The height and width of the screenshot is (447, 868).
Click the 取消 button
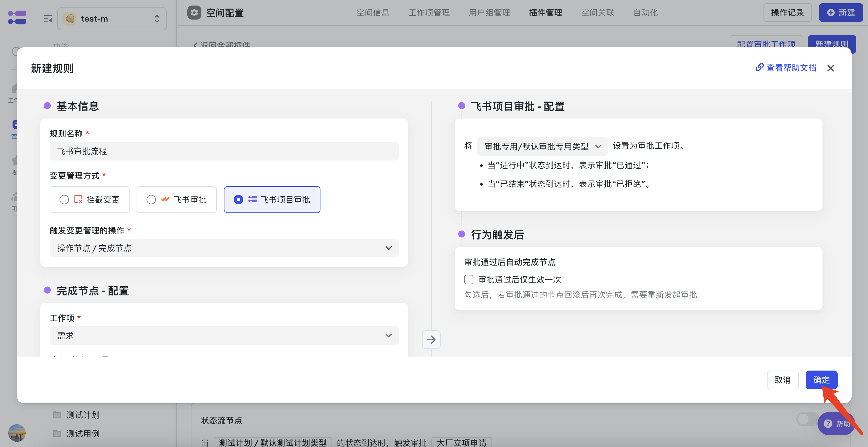click(782, 380)
